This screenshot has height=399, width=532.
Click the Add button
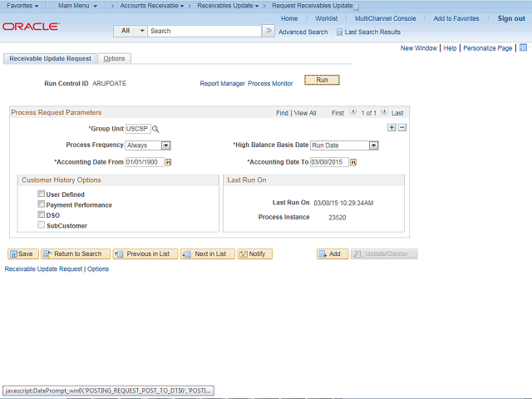(x=332, y=254)
